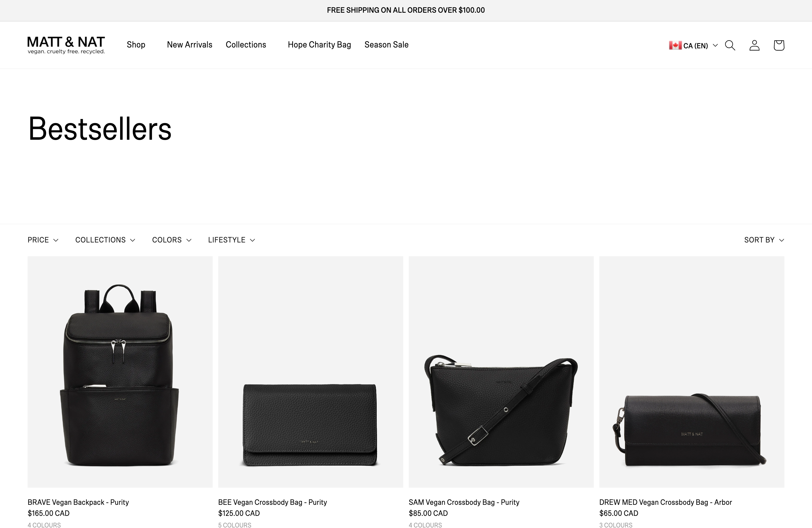The height and width of the screenshot is (528, 812).
Task: Open the Season Sale link
Action: coord(387,45)
